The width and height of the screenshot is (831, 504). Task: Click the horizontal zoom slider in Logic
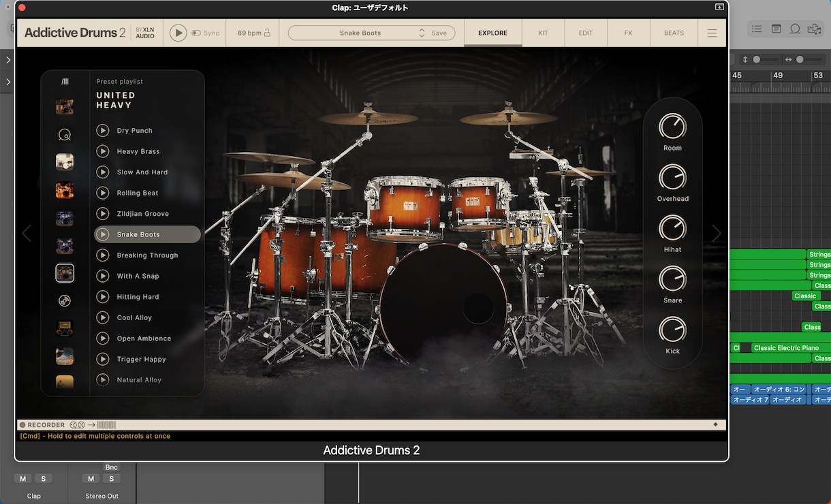[x=809, y=59]
